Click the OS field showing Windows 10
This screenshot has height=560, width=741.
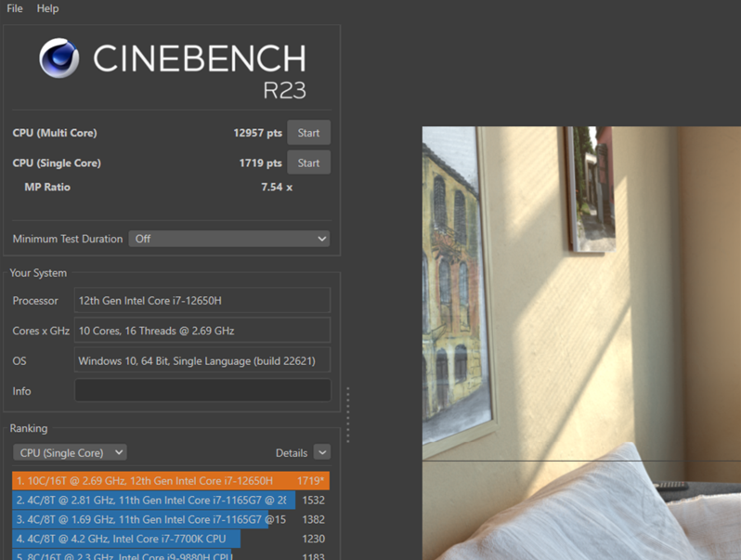[202, 360]
